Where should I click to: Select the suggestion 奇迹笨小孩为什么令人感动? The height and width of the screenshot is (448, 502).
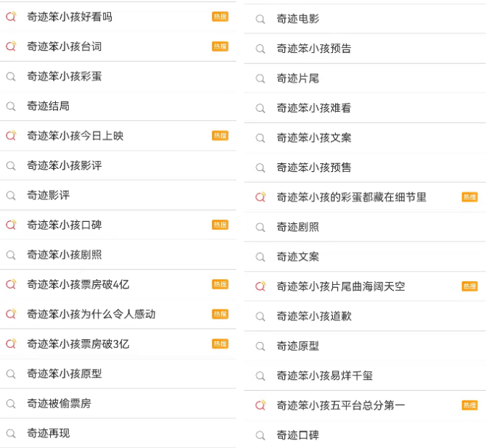tap(118, 314)
